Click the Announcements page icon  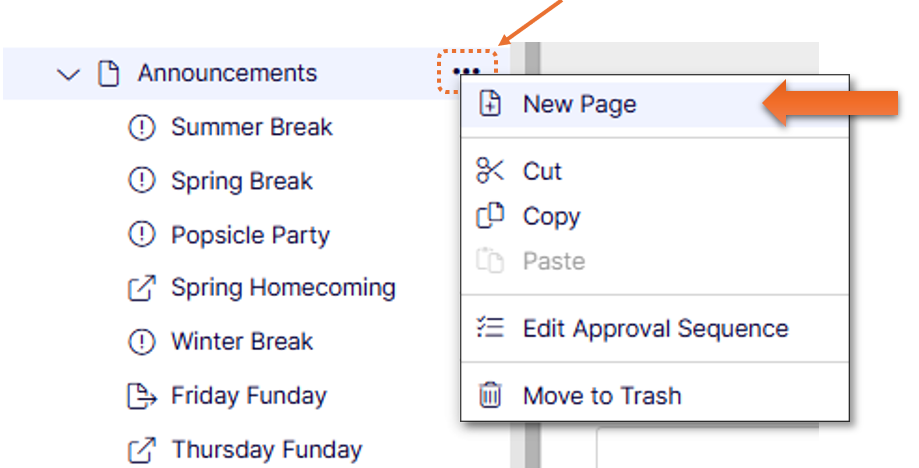pyautogui.click(x=108, y=74)
